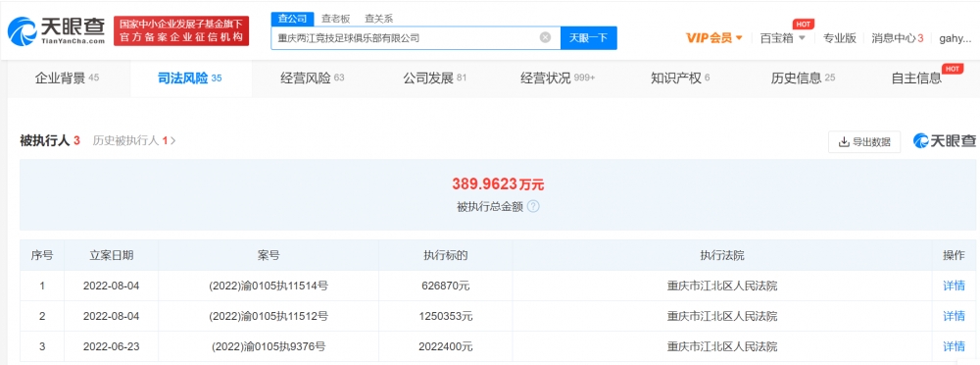Click the download icon in 导出数据

844,142
